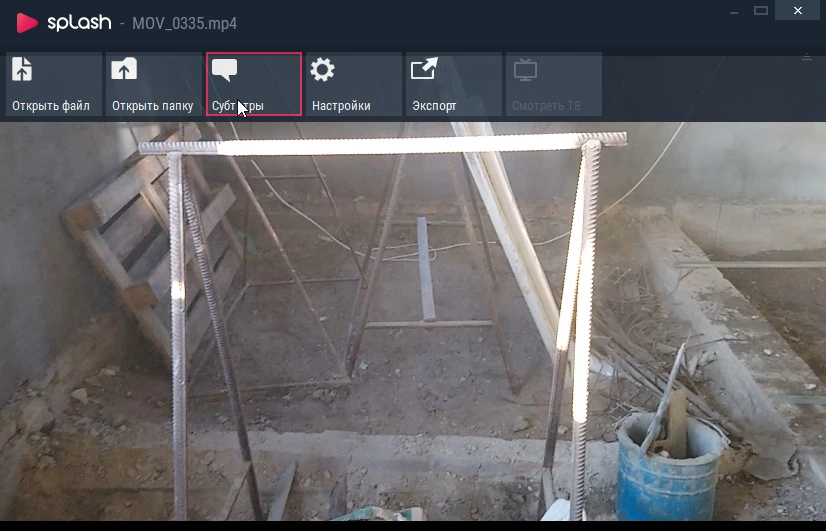Open the Субтитры subtitles panel
The width and height of the screenshot is (826, 531).
tap(254, 84)
